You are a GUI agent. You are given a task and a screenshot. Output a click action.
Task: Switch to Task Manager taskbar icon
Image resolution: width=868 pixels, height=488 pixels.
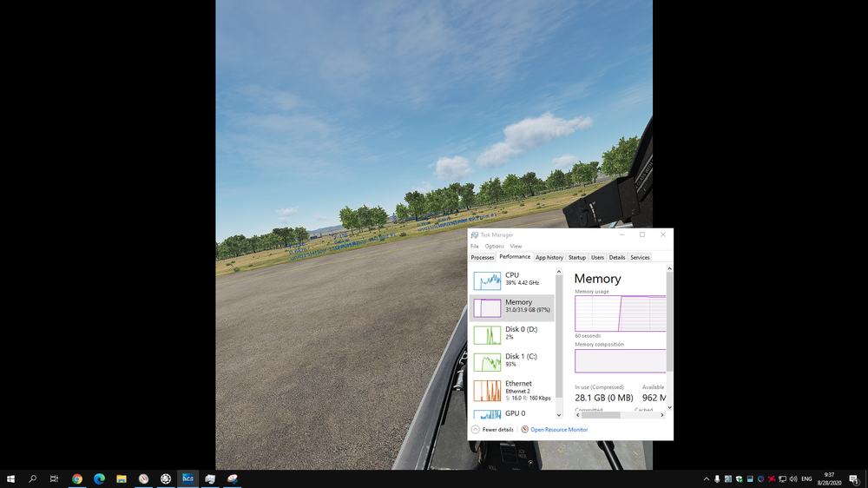click(x=210, y=478)
